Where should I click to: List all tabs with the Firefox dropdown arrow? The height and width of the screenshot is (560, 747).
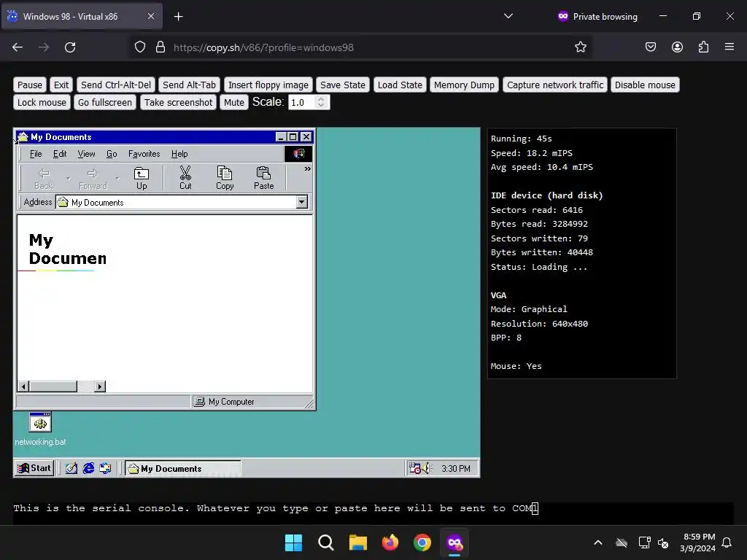[x=508, y=16]
